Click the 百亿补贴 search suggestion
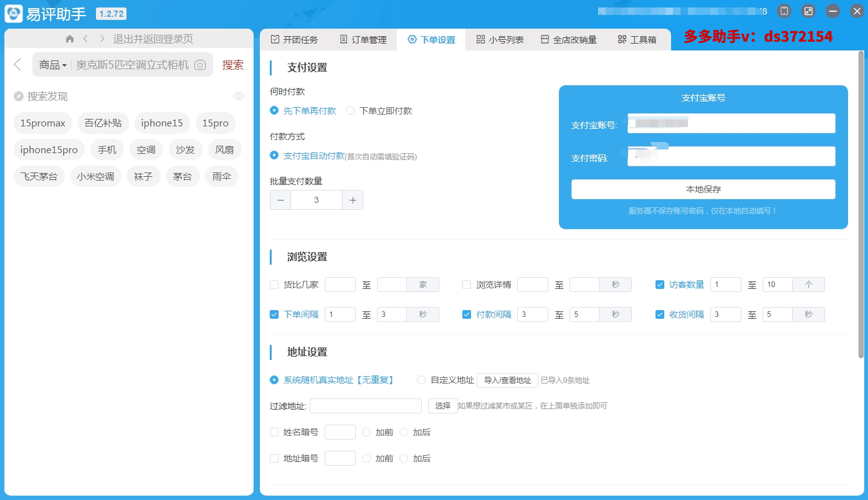This screenshot has width=868, height=500. click(x=103, y=123)
